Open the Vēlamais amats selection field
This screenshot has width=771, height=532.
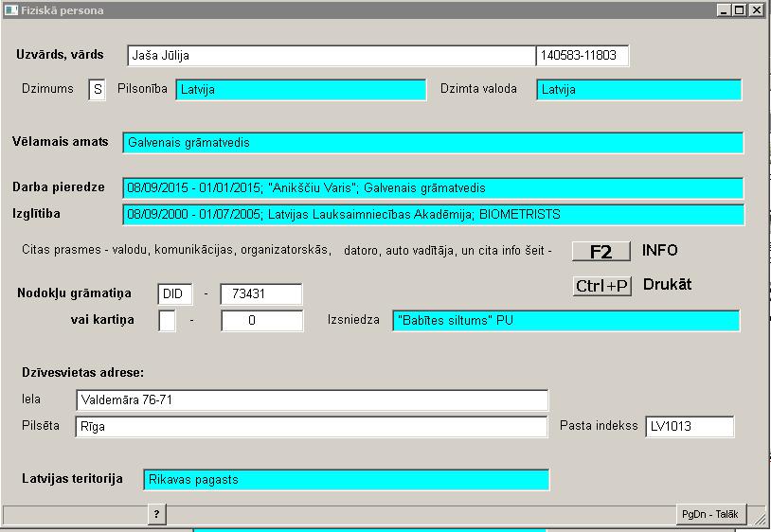point(432,143)
